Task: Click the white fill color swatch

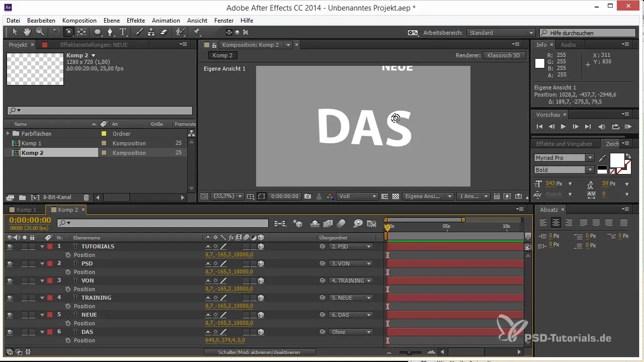Action: [x=617, y=160]
